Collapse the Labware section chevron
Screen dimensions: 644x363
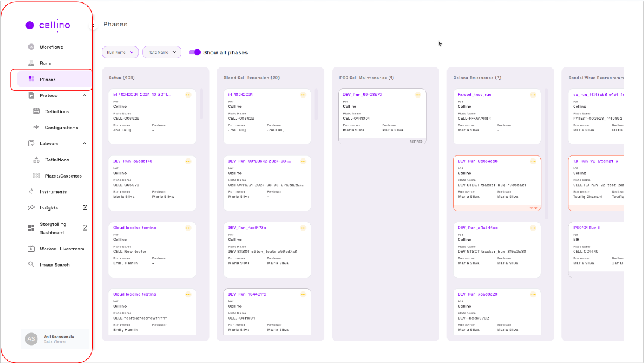(84, 143)
